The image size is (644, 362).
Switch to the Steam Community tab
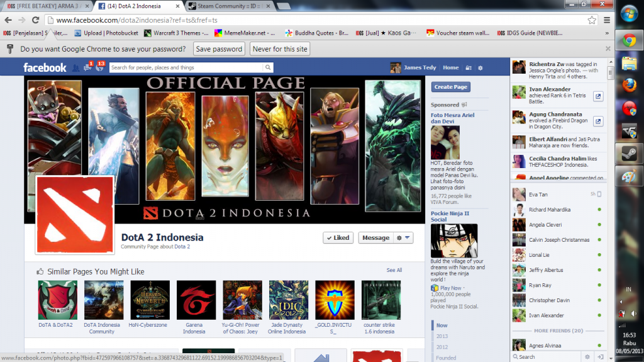229,6
